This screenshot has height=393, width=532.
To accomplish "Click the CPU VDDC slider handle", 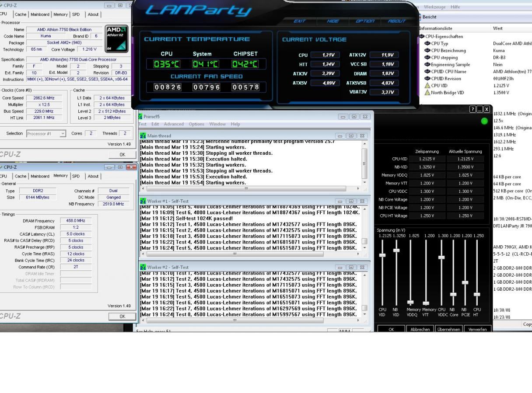I will pyautogui.click(x=441, y=257).
